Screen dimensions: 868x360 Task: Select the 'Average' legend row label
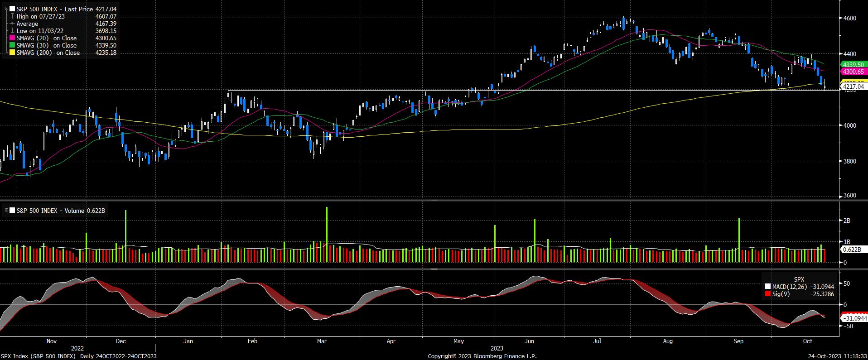(x=28, y=24)
